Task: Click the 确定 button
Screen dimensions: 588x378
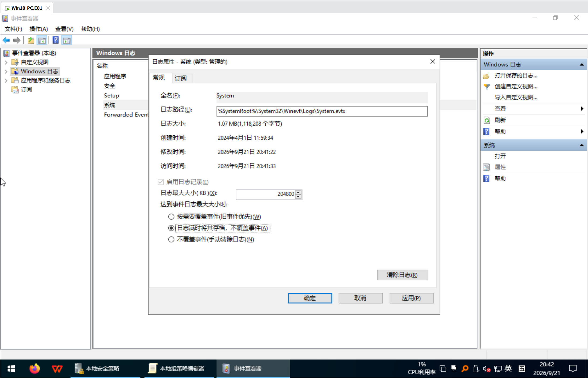Action: [x=310, y=298]
